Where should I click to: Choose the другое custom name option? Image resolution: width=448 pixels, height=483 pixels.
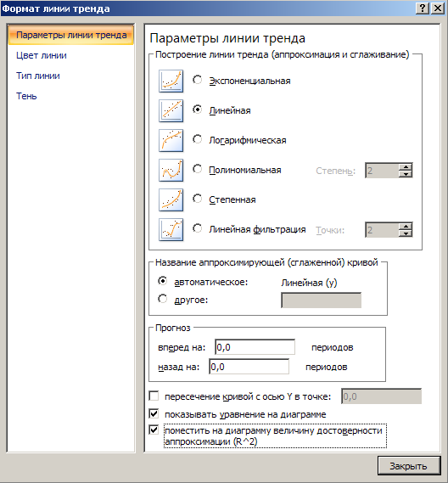163,299
